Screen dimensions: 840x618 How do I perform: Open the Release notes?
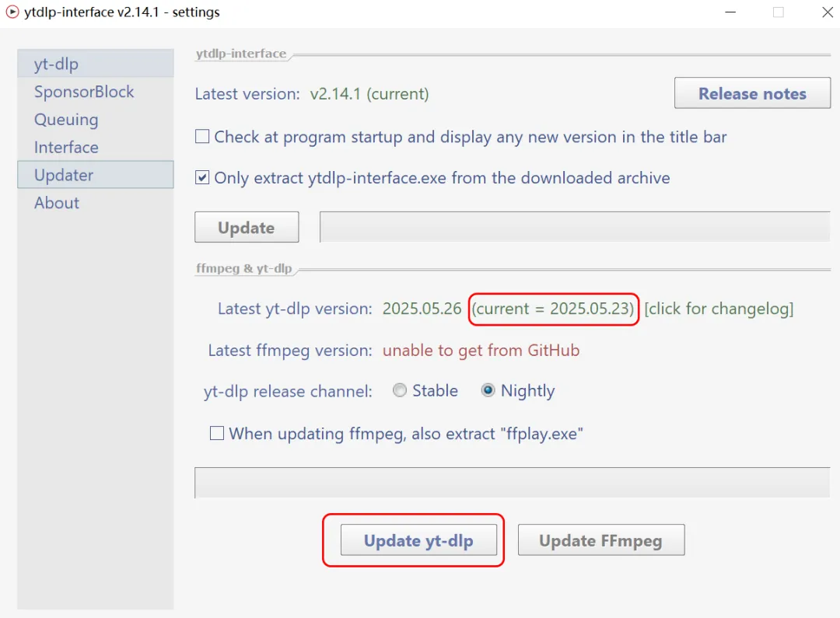coord(752,93)
